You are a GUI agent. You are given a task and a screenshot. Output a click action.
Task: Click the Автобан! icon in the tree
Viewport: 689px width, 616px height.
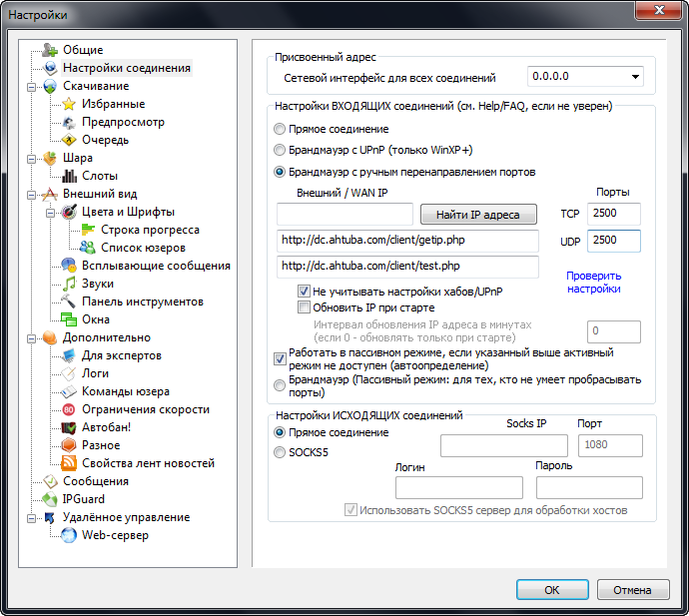click(69, 427)
